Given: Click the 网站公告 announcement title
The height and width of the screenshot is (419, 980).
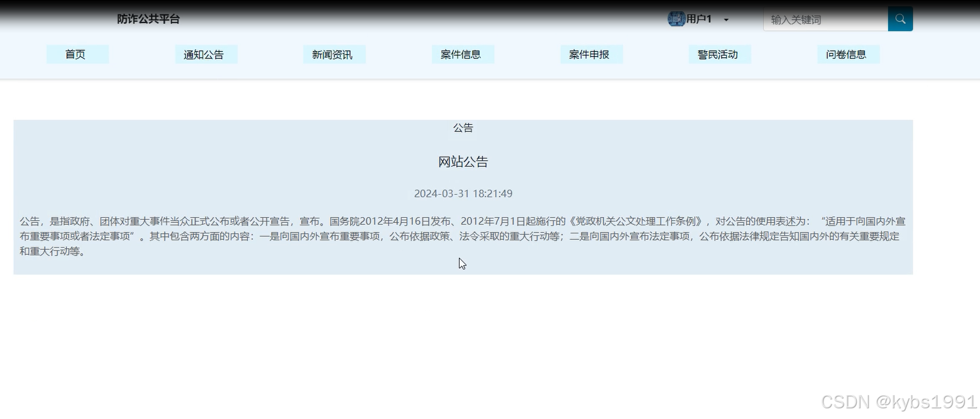Looking at the screenshot, I should 463,162.
